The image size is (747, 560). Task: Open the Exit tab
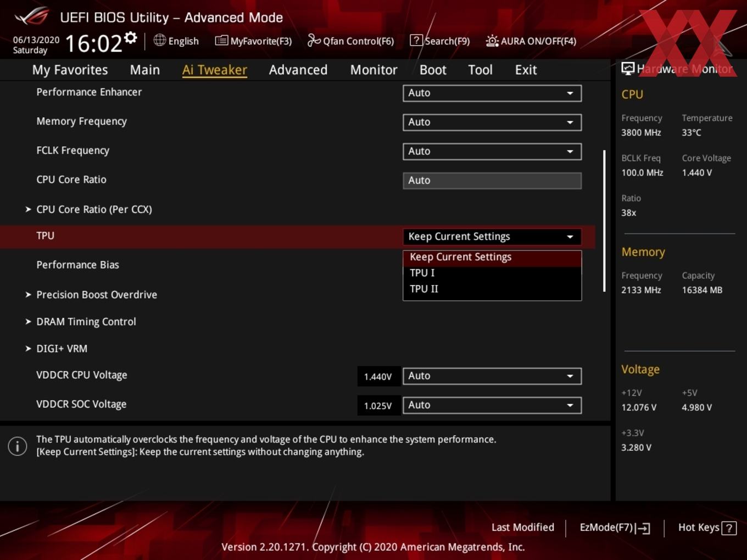(526, 70)
